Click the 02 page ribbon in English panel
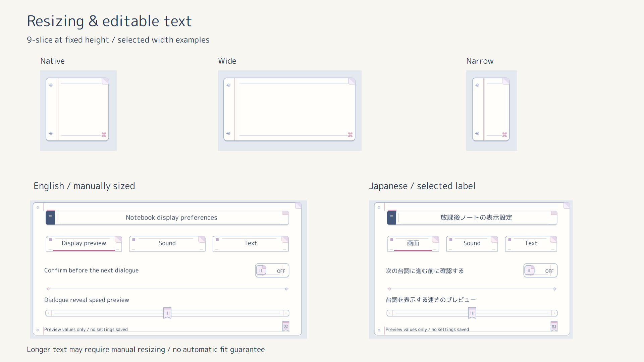Screen dimensions: 644x362 (286, 326)
